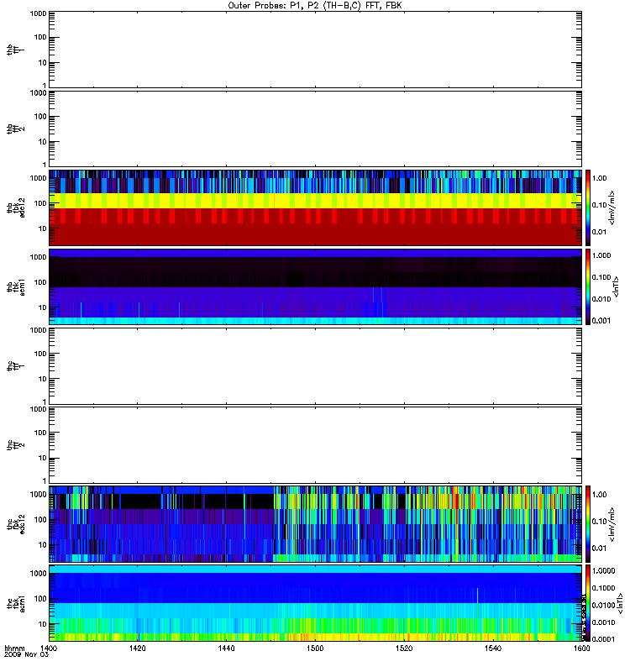Click the thb fbk edc12 spectrogram panel
The image size is (630, 672).
pyautogui.click(x=315, y=207)
